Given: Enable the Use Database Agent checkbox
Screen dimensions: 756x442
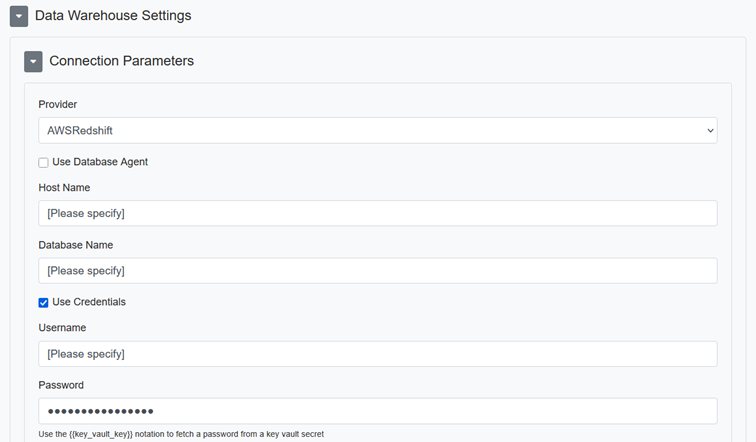Looking at the screenshot, I should [43, 162].
